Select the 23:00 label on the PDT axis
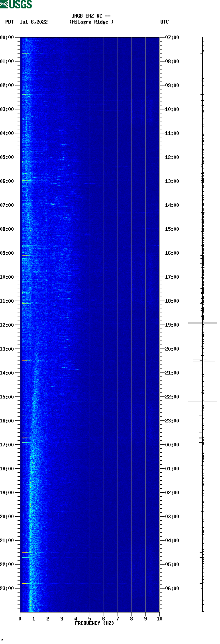 [7, 589]
